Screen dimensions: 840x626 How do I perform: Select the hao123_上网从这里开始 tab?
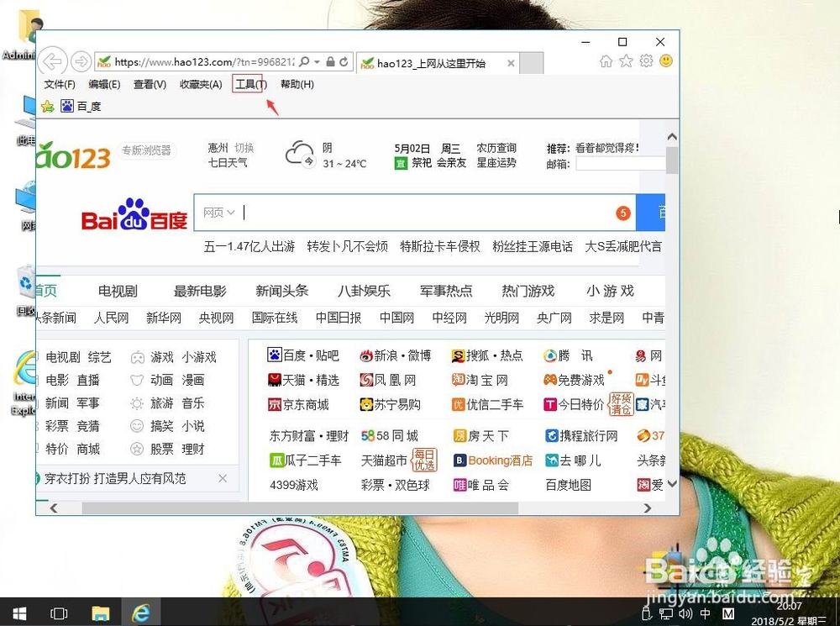(x=430, y=62)
